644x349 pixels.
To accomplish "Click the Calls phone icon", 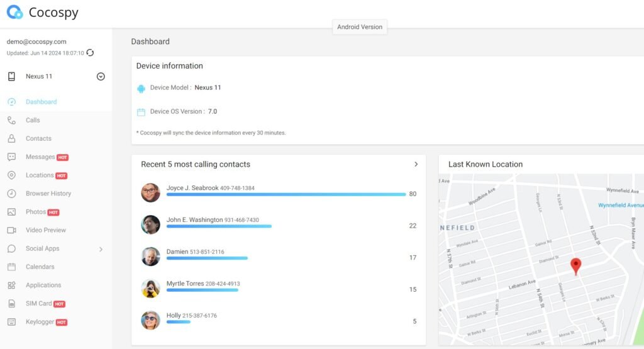I will click(x=11, y=120).
